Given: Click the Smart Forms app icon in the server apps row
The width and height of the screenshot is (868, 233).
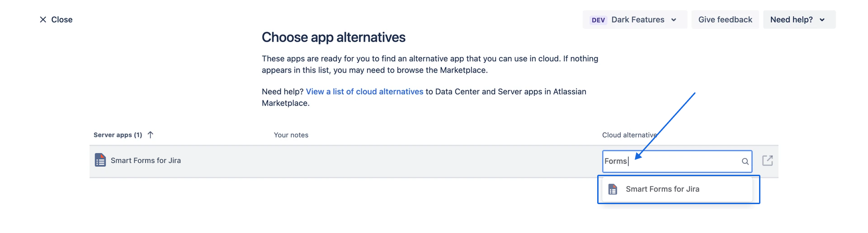Looking at the screenshot, I should coord(100,160).
